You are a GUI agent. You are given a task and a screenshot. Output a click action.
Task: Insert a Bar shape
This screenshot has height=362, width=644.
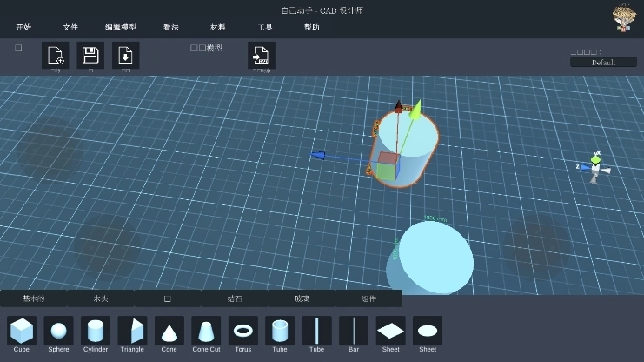tap(354, 331)
